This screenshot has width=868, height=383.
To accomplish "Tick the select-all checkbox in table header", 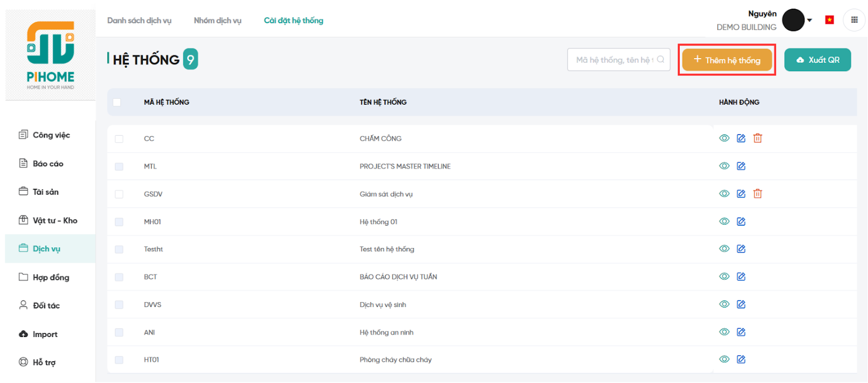I will point(117,102).
